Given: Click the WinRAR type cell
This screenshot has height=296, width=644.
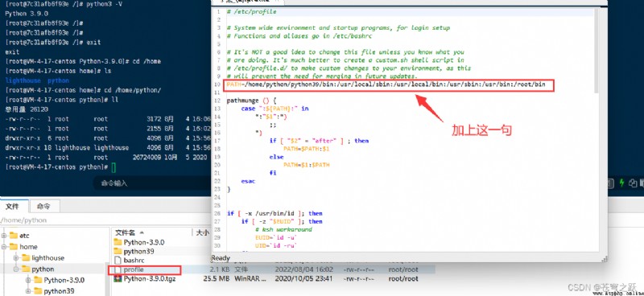Looking at the screenshot, I should [x=251, y=278].
